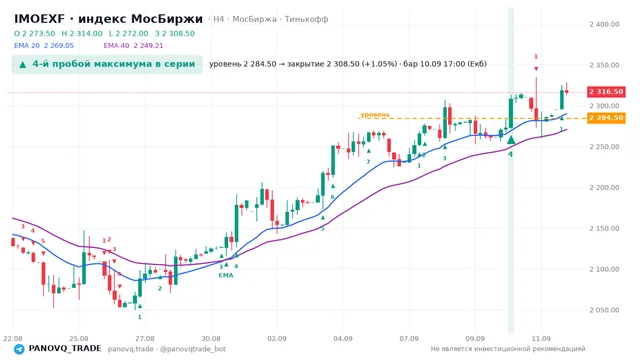Click the green triangle inside the signal badge
The height and width of the screenshot is (360, 640).
point(23,64)
